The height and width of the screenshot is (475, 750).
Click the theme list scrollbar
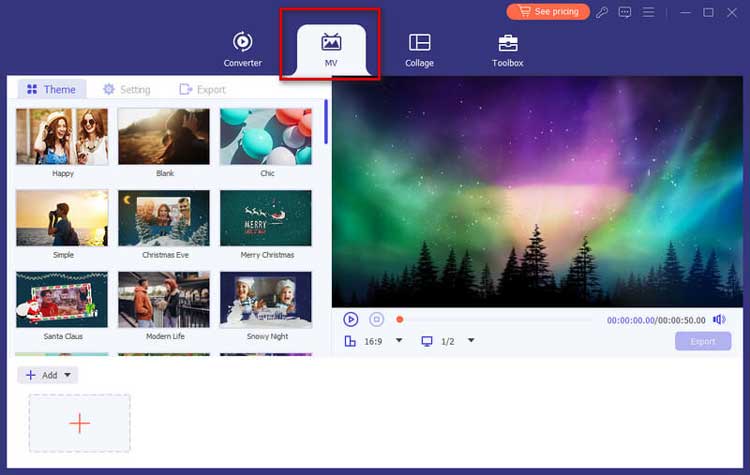point(326,122)
